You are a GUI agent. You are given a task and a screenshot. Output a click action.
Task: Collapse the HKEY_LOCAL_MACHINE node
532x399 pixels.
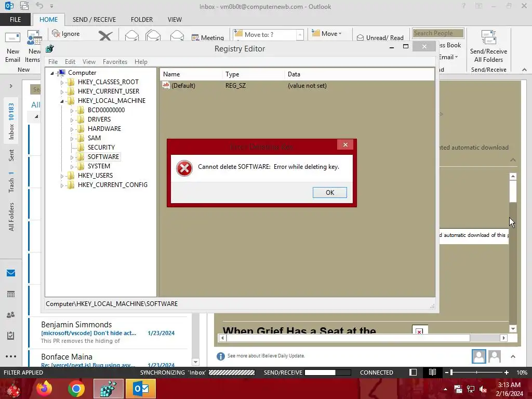[x=62, y=101]
